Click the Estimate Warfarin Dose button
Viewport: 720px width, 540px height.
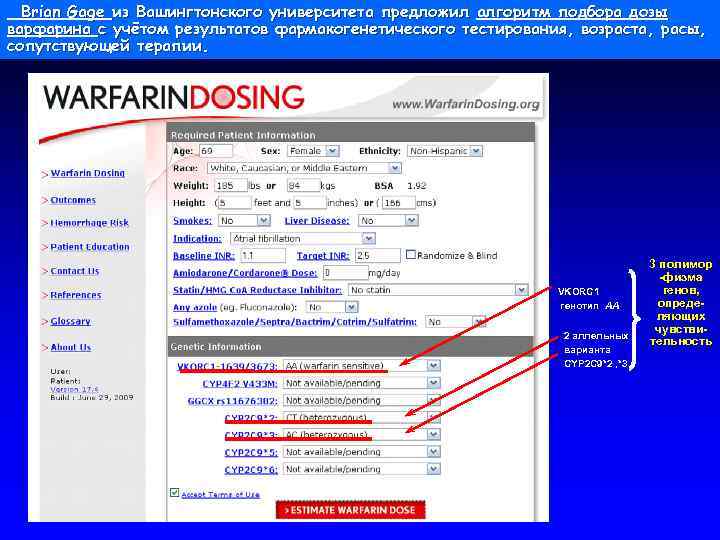350,510
